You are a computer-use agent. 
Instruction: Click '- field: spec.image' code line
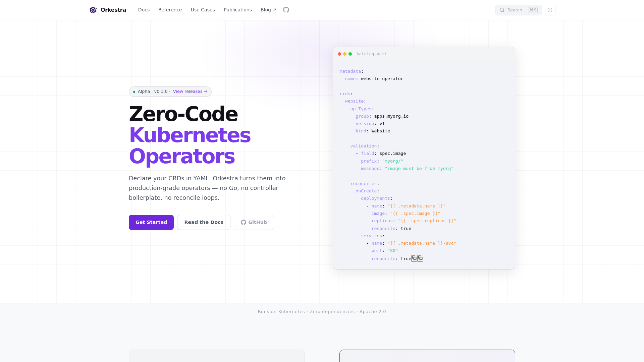tap(381, 154)
